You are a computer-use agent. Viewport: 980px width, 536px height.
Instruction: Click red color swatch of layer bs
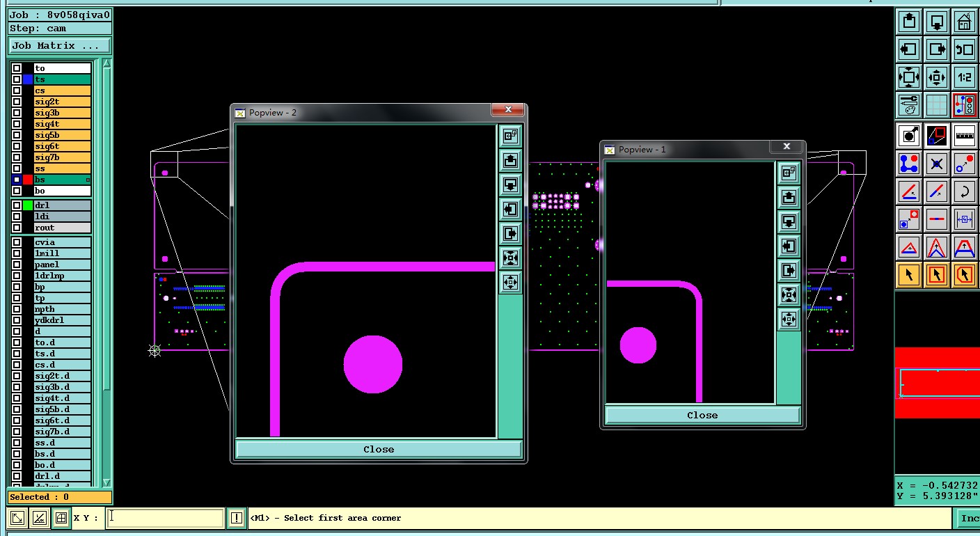pos(28,180)
